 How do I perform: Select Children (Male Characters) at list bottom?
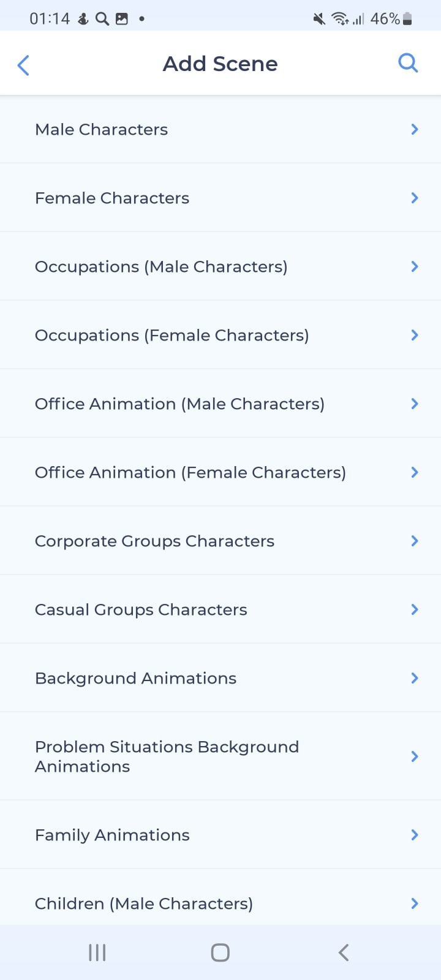click(221, 903)
